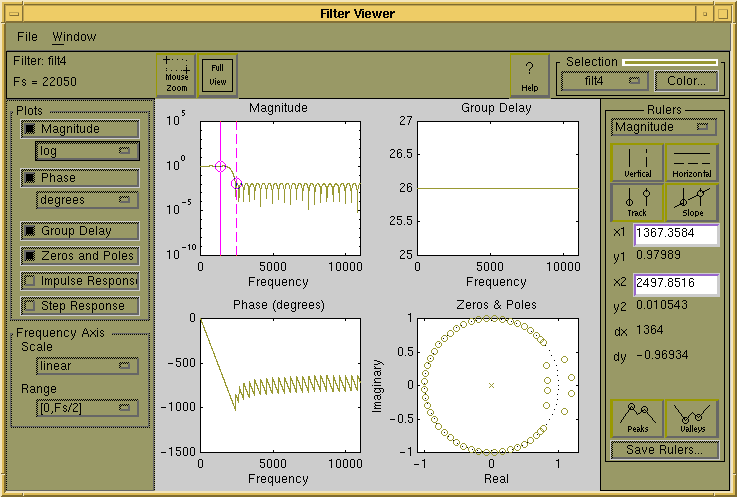The height and width of the screenshot is (497, 737).
Task: Open the magnitude scale 'log' dropdown
Action: pos(87,151)
